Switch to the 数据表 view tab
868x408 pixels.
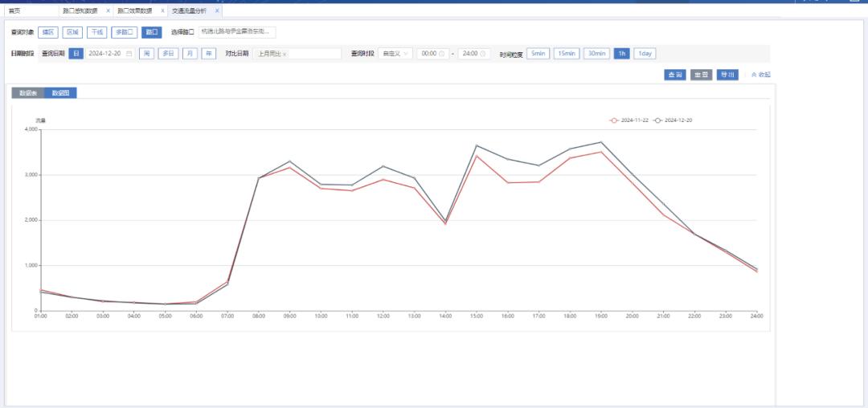tap(27, 93)
